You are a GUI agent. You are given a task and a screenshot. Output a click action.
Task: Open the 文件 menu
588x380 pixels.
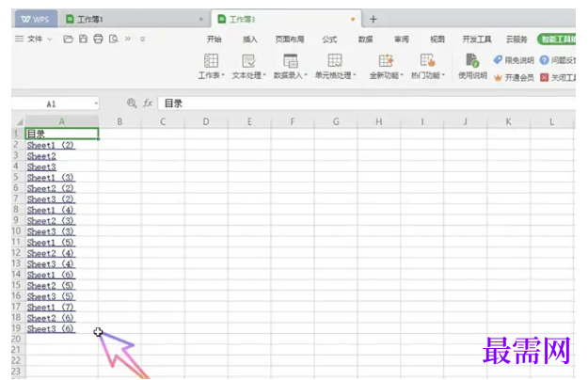click(35, 39)
